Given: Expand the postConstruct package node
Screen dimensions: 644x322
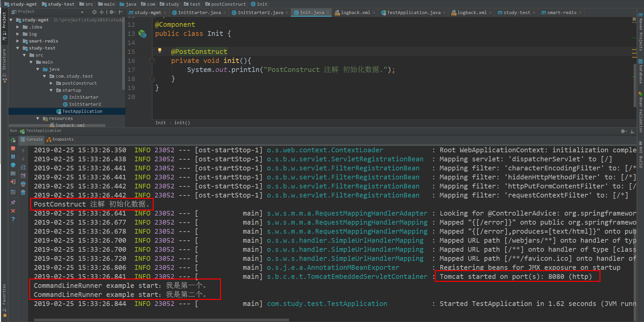Looking at the screenshot, I should 51,83.
